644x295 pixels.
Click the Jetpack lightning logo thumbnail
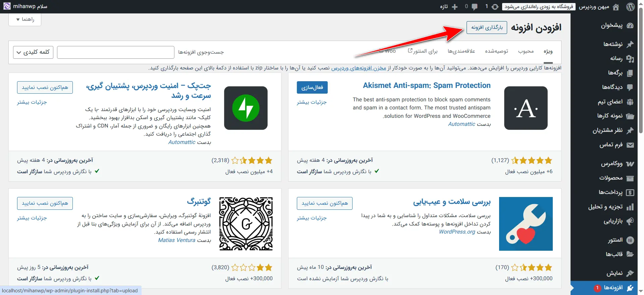click(x=246, y=108)
